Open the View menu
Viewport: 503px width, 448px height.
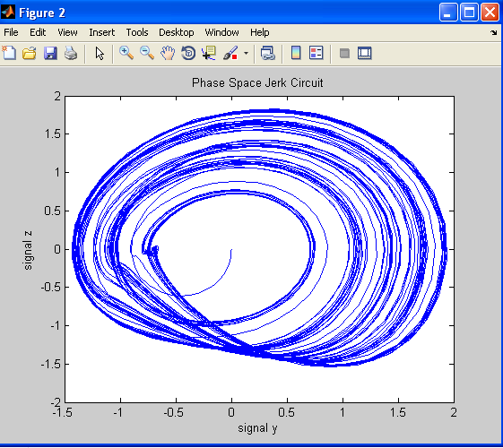click(x=67, y=32)
